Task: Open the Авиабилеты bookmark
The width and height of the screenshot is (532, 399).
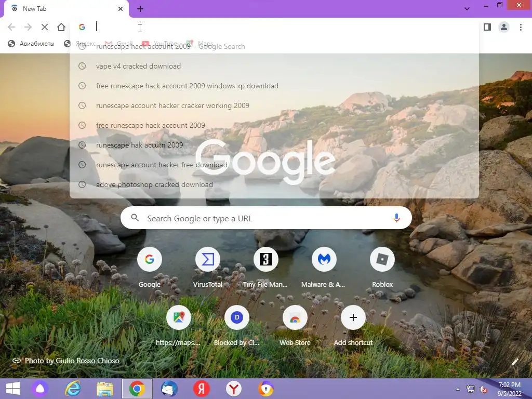Action: point(31,44)
